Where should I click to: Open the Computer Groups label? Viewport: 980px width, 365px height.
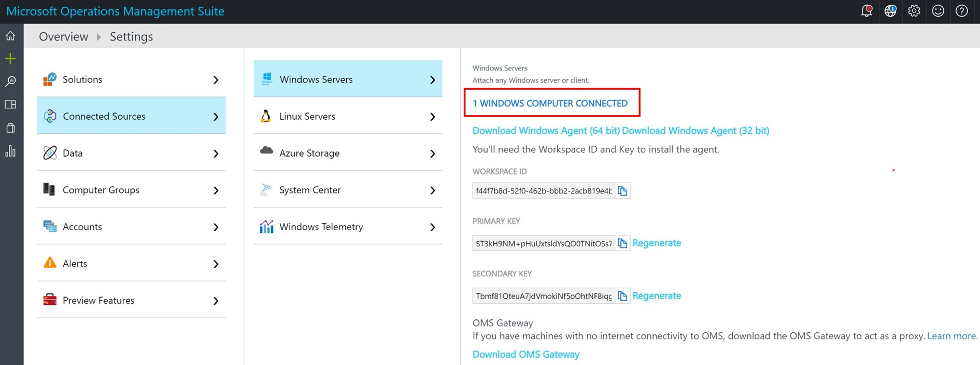[x=101, y=190]
